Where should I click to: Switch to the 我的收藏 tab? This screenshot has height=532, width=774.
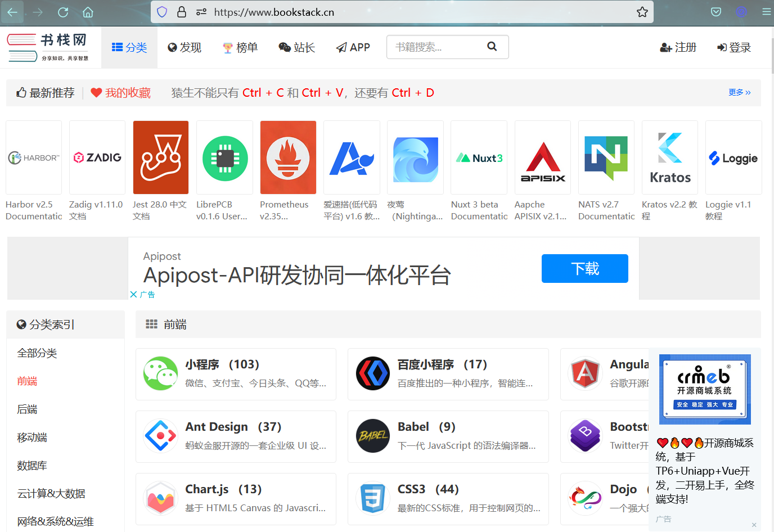pyautogui.click(x=121, y=93)
